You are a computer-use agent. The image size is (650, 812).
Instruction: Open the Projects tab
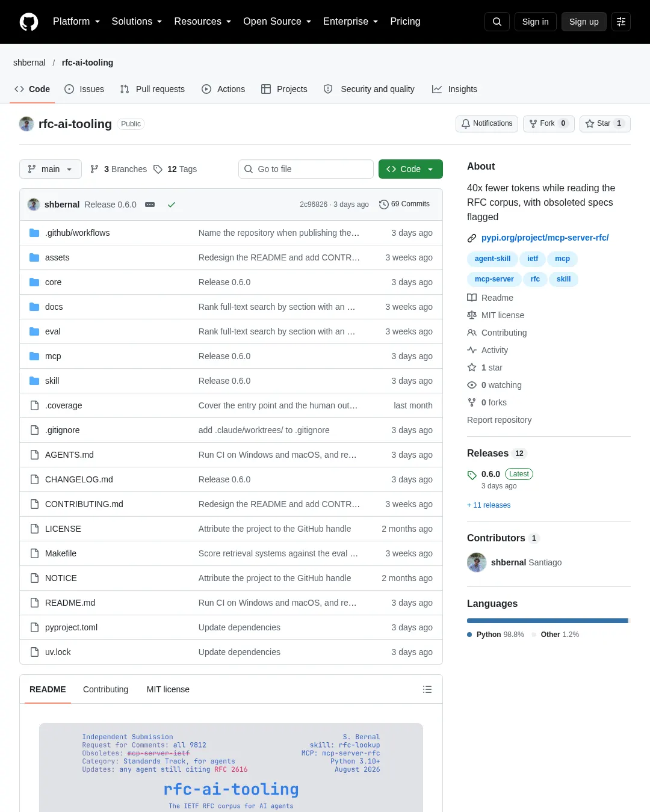click(284, 89)
